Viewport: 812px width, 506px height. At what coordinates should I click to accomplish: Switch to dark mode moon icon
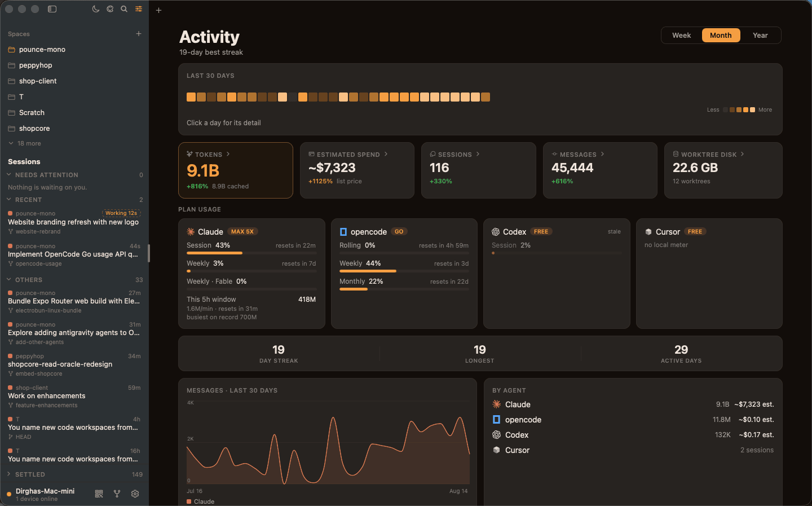pos(96,9)
